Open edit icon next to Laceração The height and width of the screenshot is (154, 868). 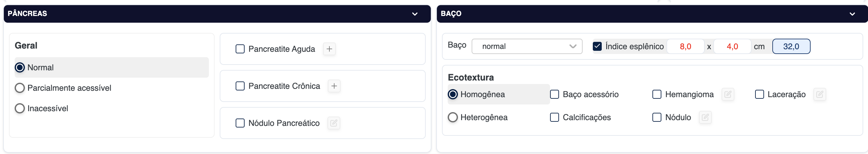pyautogui.click(x=820, y=95)
